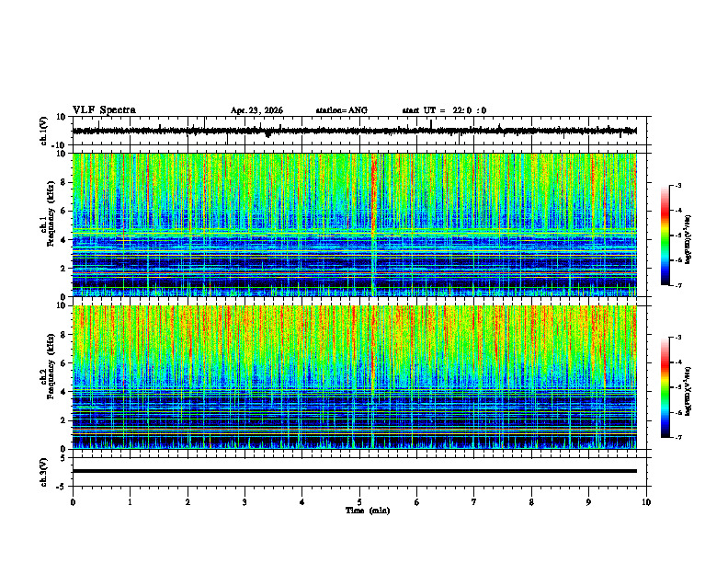
Task: Click the ch.1 Frequency (kHz) axis label
Action: click(47, 224)
